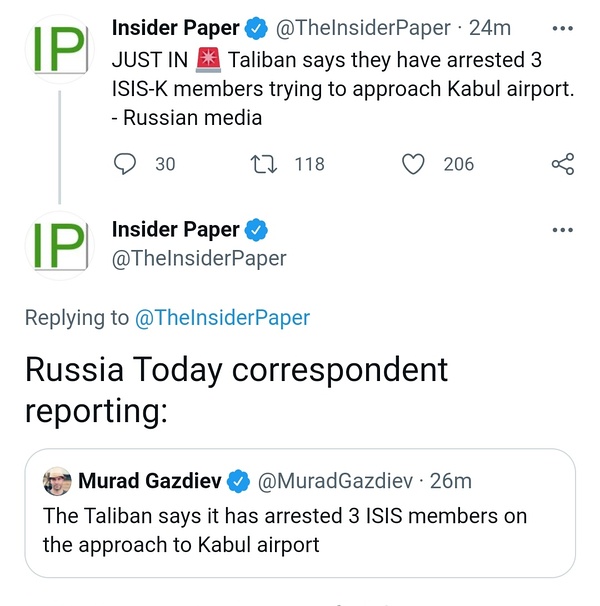Share the first tweet

click(563, 164)
